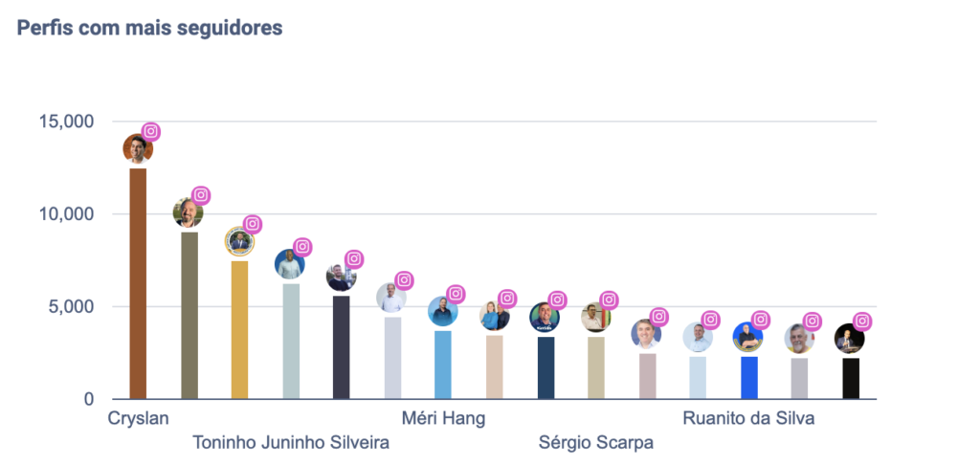This screenshot has height=466, width=980.
Task: Click the "Perfis com mais seguidores" chart title
Action: pos(150,28)
